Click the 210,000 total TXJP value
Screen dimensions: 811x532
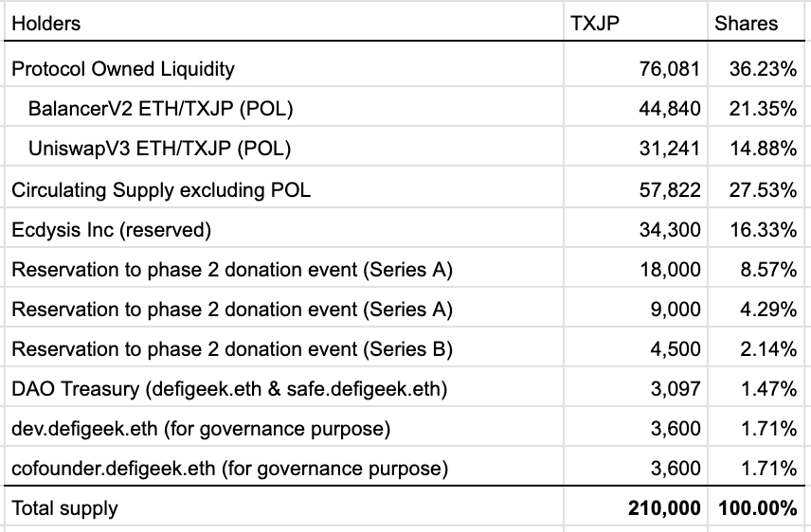point(664,508)
